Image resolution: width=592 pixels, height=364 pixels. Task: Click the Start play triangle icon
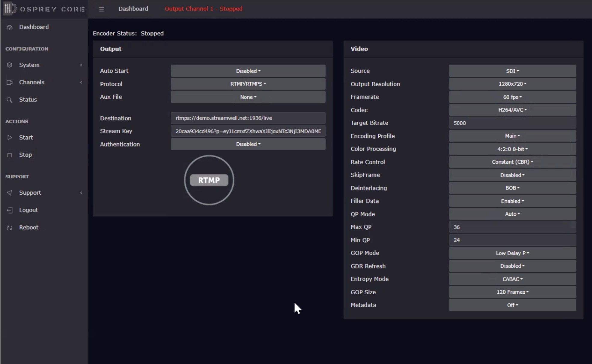(10, 138)
